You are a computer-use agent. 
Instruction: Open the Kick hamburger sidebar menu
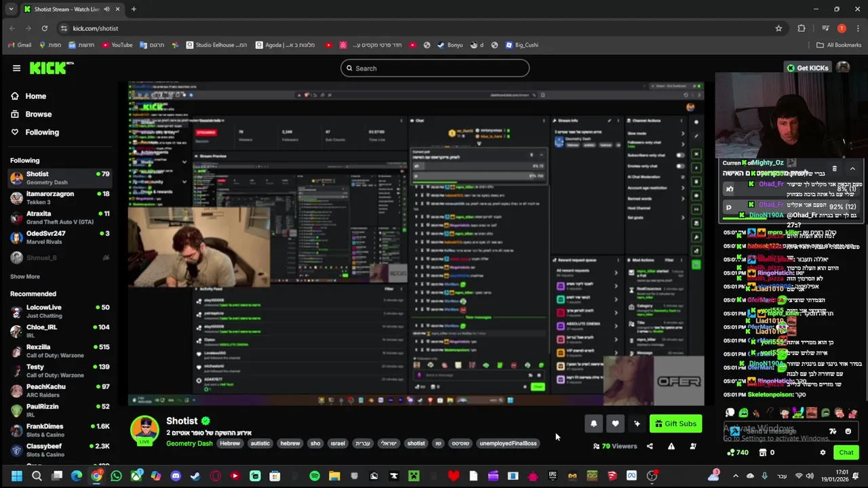pos(16,68)
